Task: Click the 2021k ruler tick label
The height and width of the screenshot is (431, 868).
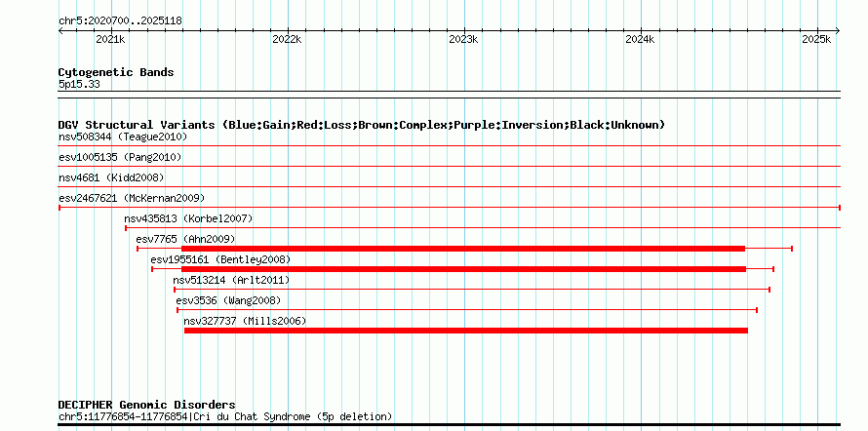Action: [x=111, y=39]
